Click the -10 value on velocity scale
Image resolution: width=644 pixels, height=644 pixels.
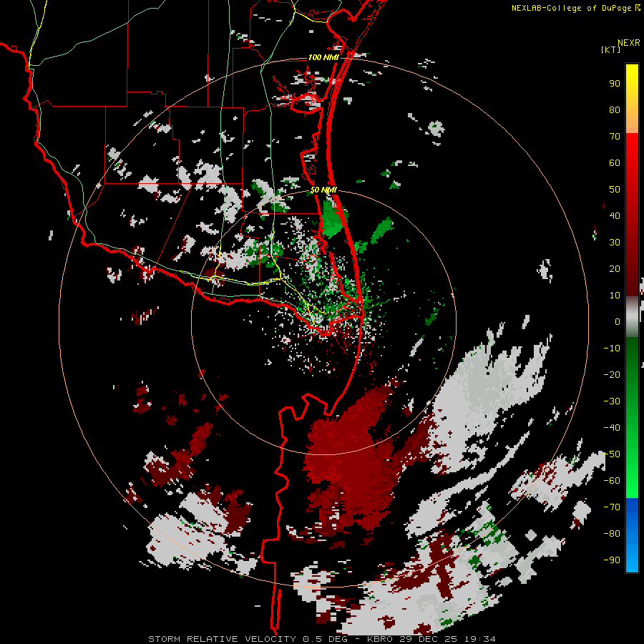[x=612, y=348]
